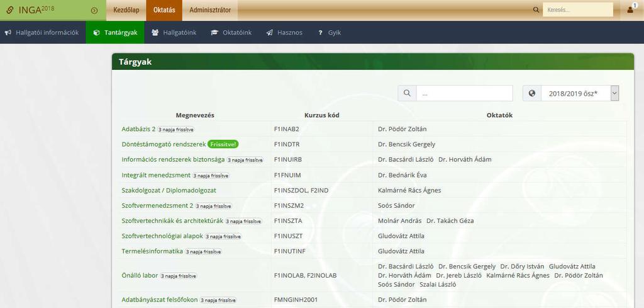Click Kalmárné Rács Ágnes in Szakdolgozat row
Viewport: 644px width, 308px height.
[409, 190]
